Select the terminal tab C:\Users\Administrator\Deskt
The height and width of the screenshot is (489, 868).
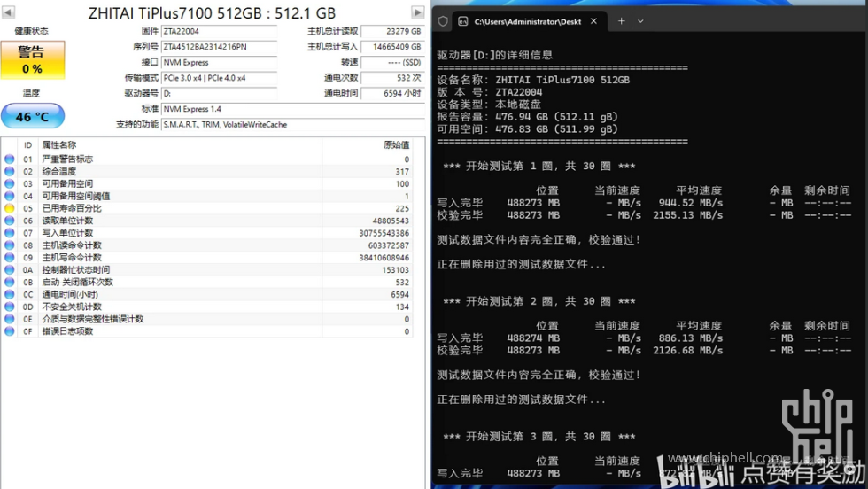pos(528,21)
